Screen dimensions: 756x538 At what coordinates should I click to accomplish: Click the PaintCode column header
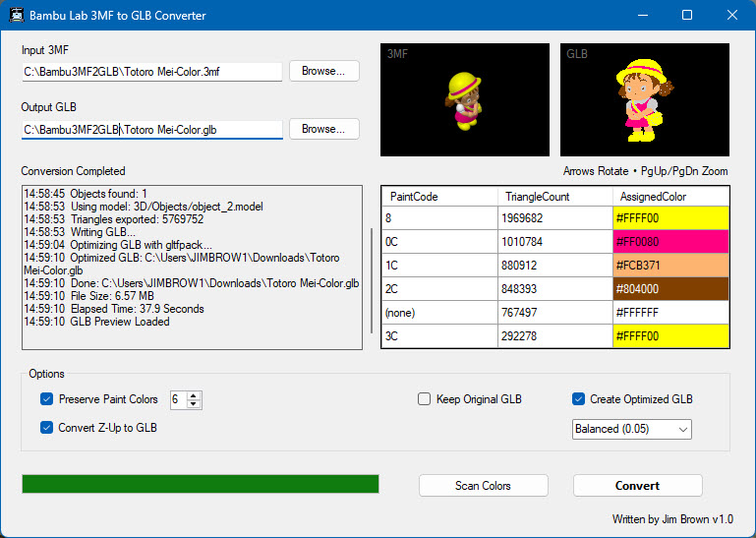(x=439, y=197)
